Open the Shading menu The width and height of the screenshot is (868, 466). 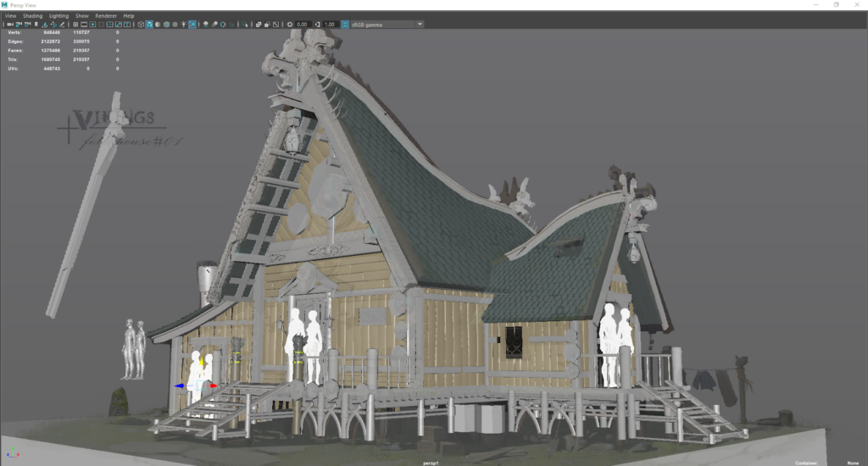click(32, 15)
